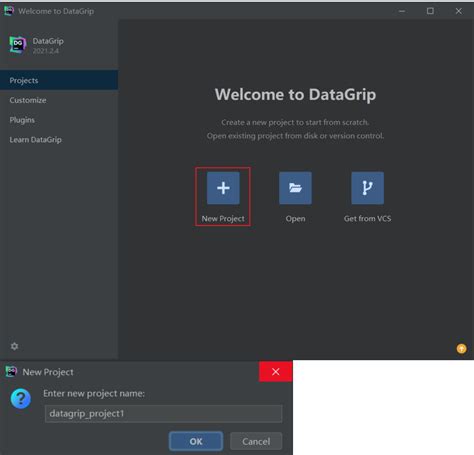Screen dimensions: 474x455
Task: Click the Get from VCS branch icon
Action: coord(367,188)
